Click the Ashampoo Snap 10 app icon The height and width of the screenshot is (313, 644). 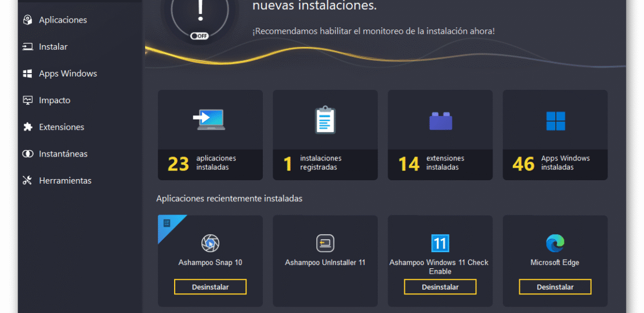point(210,243)
